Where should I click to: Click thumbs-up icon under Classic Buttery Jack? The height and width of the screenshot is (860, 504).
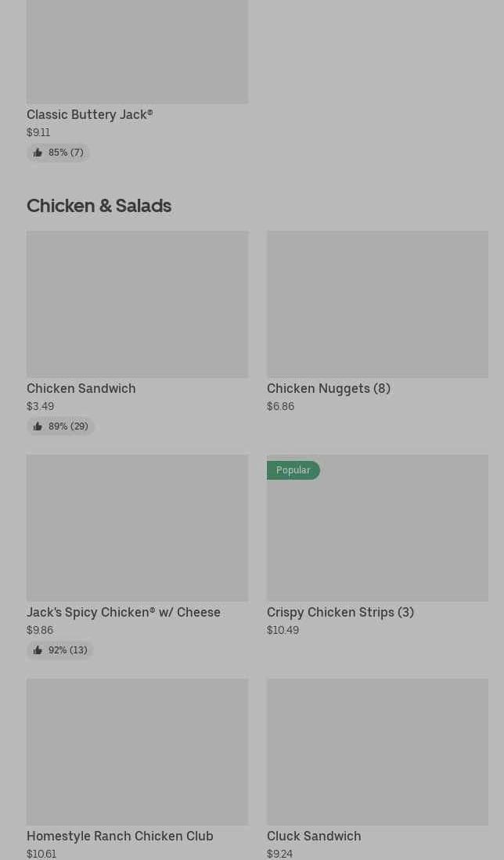38,153
